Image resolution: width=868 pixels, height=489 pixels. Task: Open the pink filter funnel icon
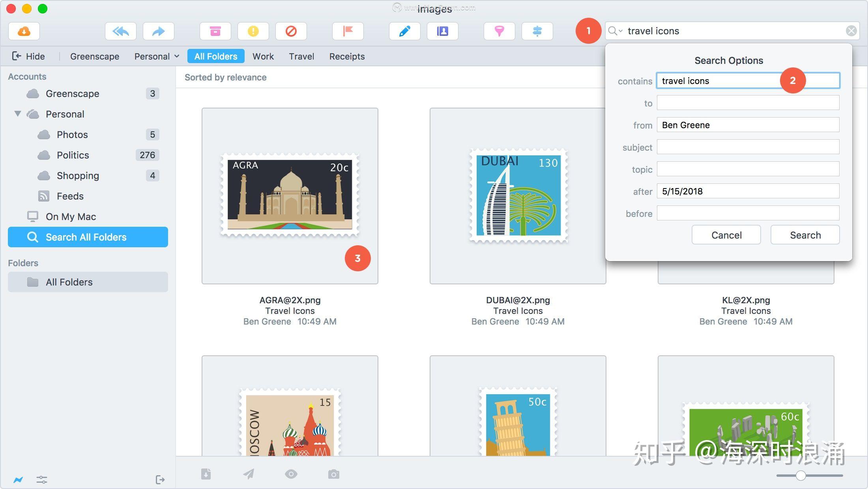pos(499,31)
